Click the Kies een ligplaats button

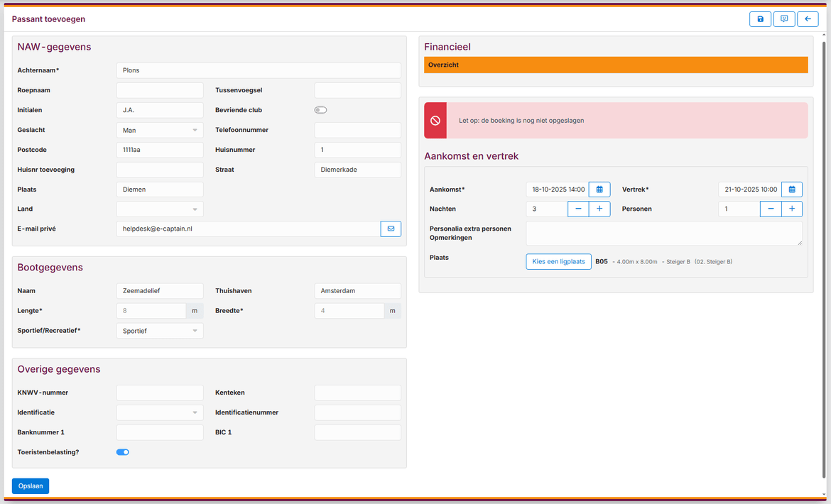tap(558, 261)
